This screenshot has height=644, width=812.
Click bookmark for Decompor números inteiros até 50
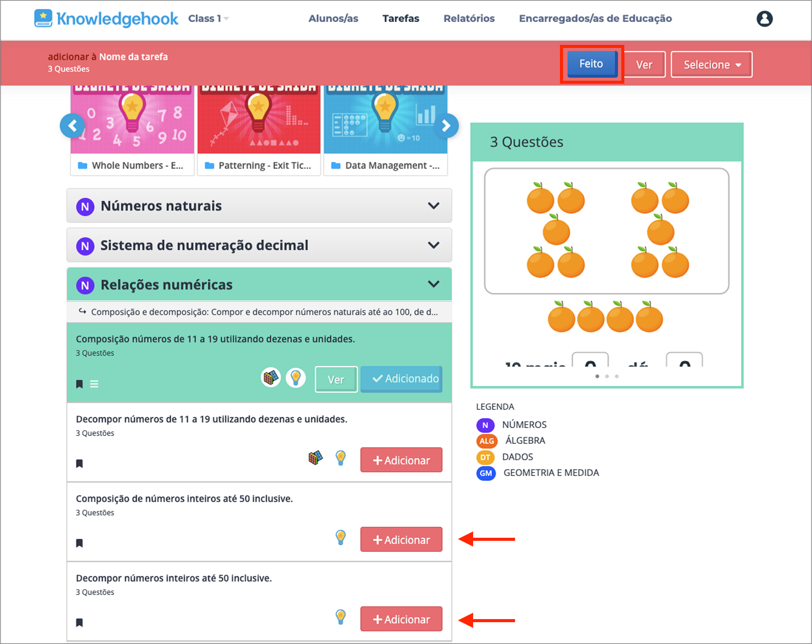coord(80,623)
